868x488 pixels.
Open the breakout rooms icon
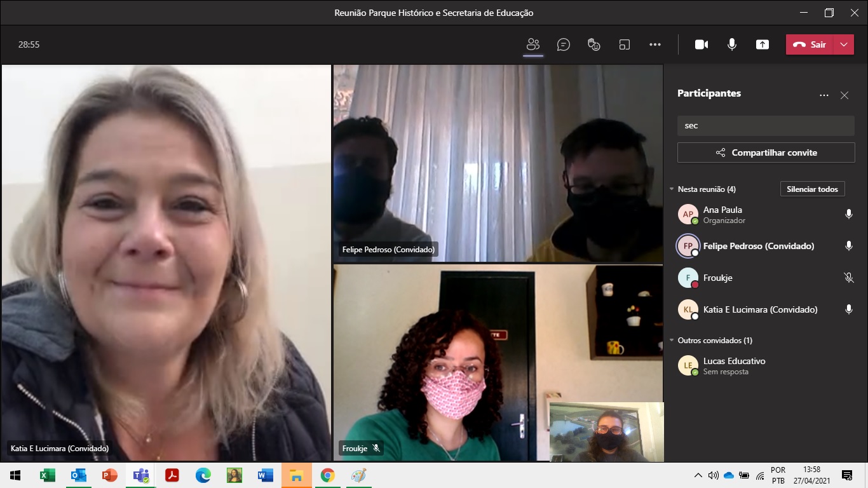point(625,44)
